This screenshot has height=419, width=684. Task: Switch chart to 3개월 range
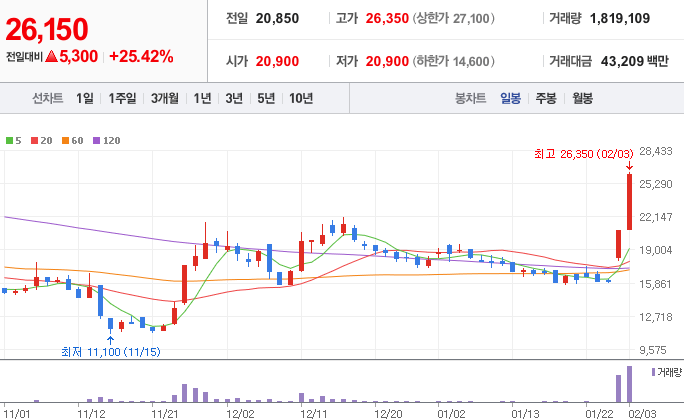164,98
